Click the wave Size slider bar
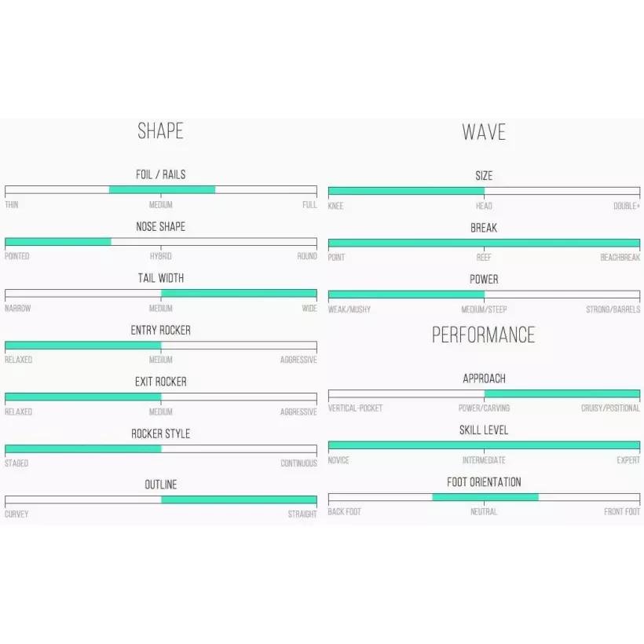This screenshot has width=644, height=644. click(x=484, y=191)
